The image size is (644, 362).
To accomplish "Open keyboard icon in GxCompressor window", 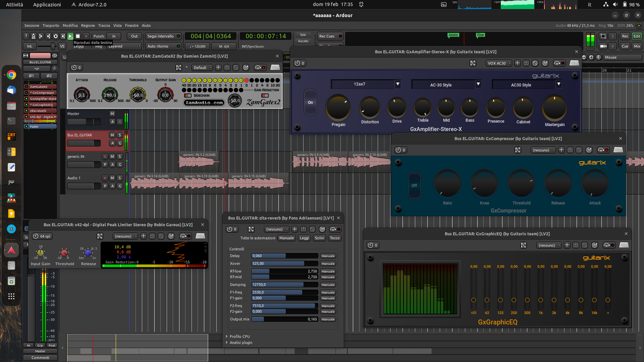I will (618, 150).
